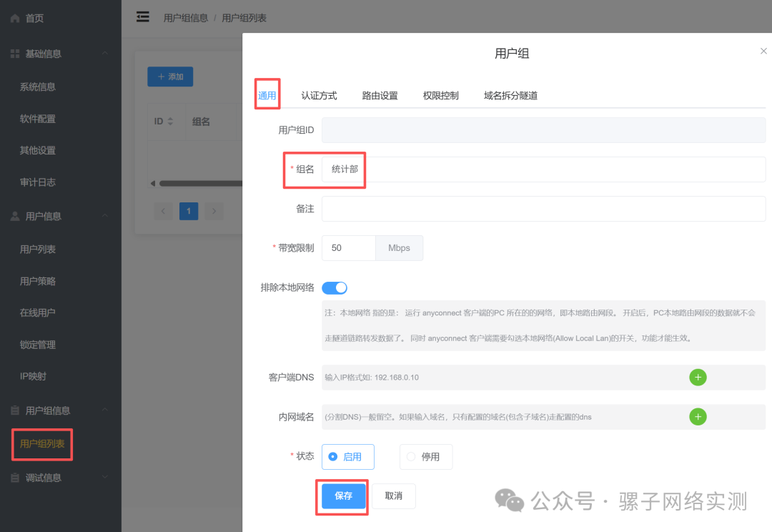Click the 添加 add button
The height and width of the screenshot is (532, 772).
[169, 77]
